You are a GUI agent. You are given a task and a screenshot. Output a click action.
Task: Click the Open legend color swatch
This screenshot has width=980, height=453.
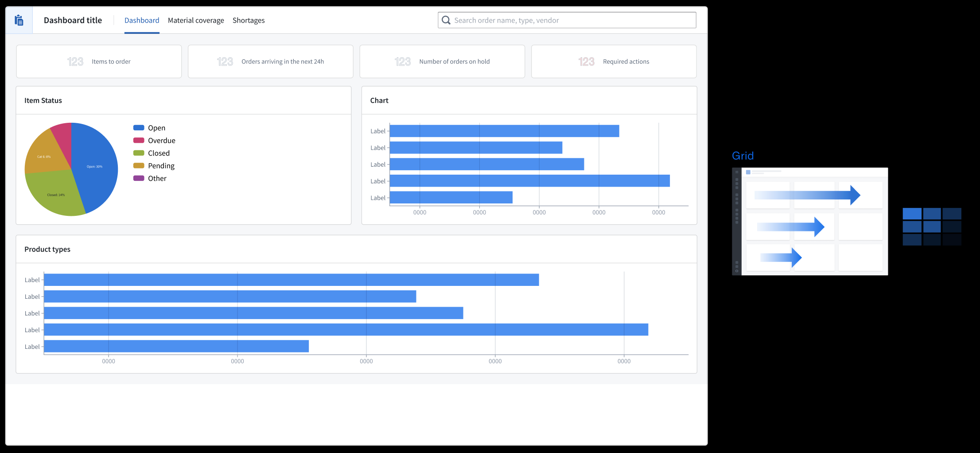click(139, 128)
